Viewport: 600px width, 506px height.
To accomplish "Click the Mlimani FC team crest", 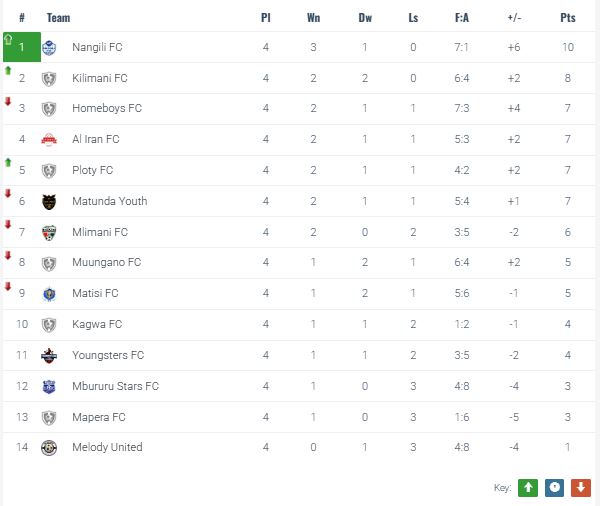I will (49, 232).
